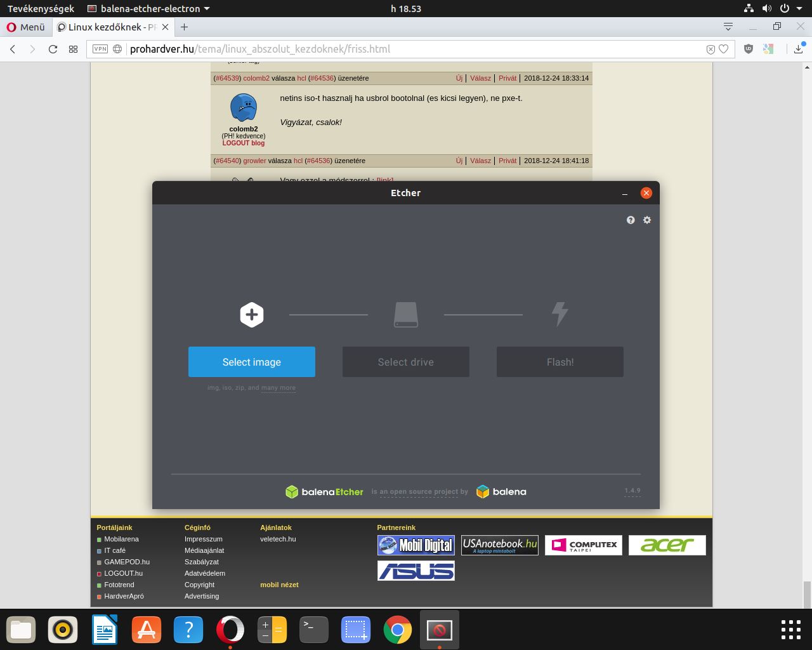812x650 pixels.
Task: Click the plus hexagon image icon in Etcher
Action: [x=252, y=315]
